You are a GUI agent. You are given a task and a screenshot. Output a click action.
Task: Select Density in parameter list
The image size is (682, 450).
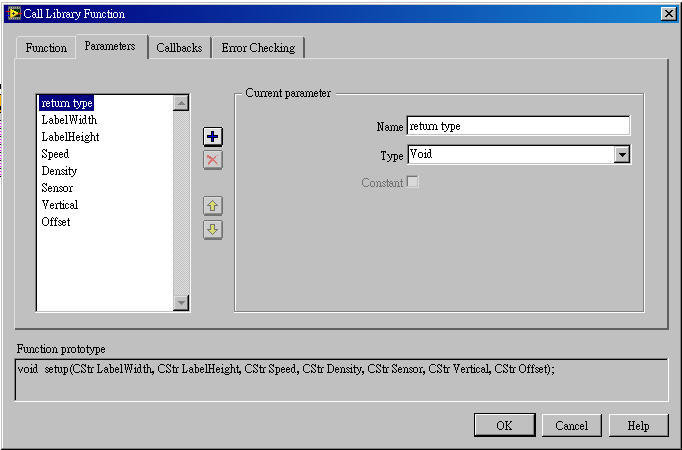pyautogui.click(x=59, y=171)
